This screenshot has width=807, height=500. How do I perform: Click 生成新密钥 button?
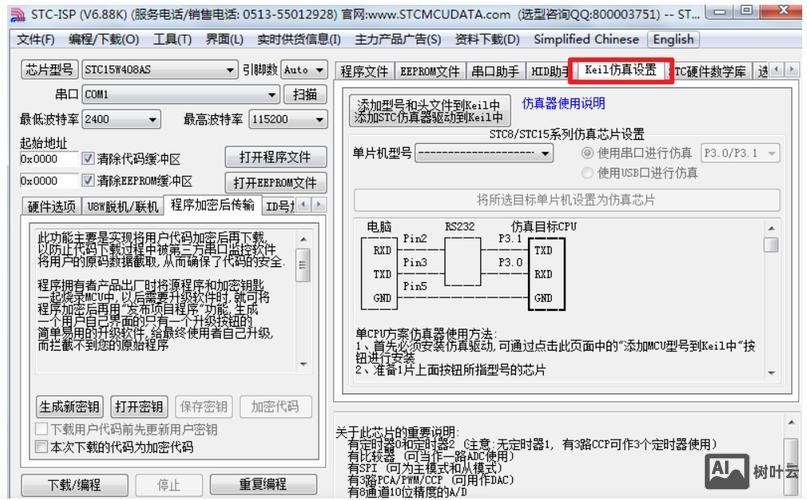69,407
